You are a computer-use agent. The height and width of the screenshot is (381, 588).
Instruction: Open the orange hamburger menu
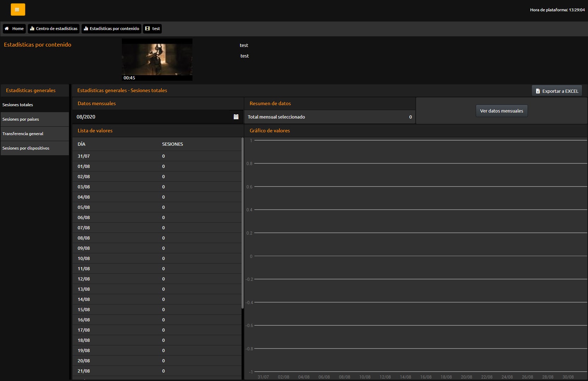tap(18, 10)
